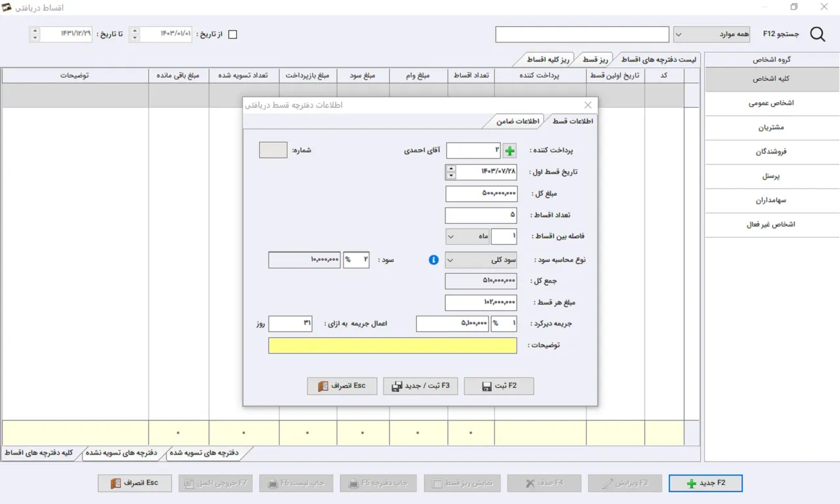This screenshot has height=504, width=840.
Task: Select اشخاص غیر فعال group
Action: pos(772,224)
